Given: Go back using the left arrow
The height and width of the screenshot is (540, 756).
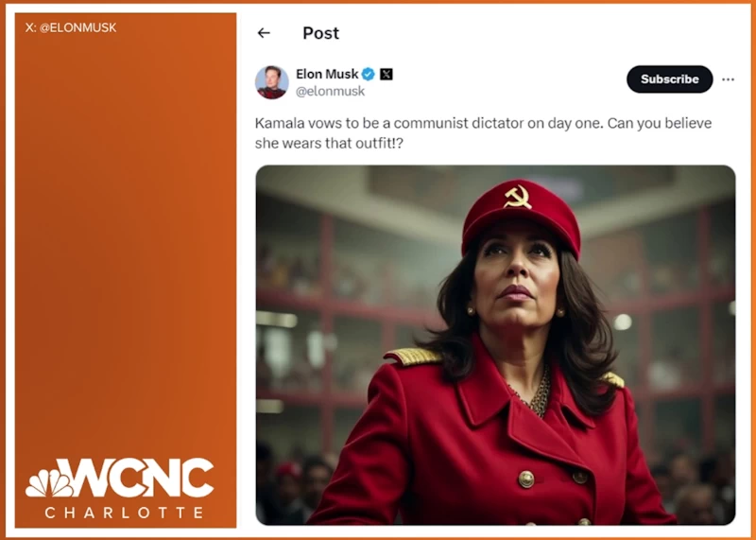Looking at the screenshot, I should (x=264, y=33).
